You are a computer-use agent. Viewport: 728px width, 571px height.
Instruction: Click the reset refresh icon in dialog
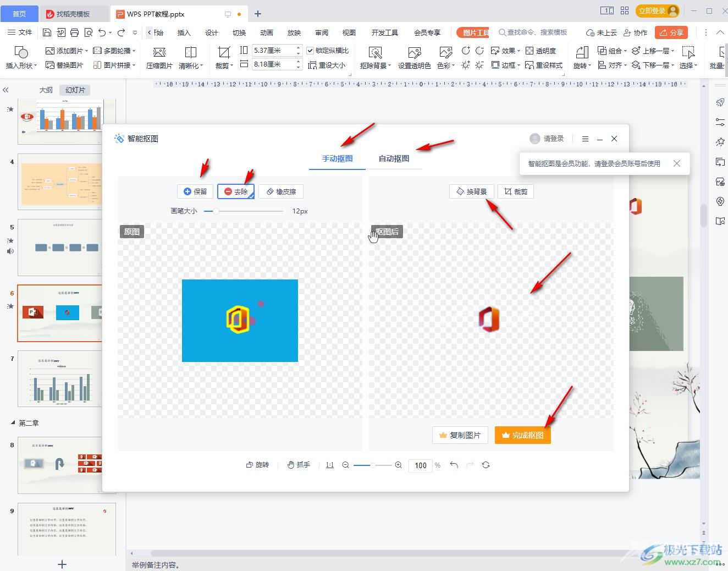[x=486, y=465]
